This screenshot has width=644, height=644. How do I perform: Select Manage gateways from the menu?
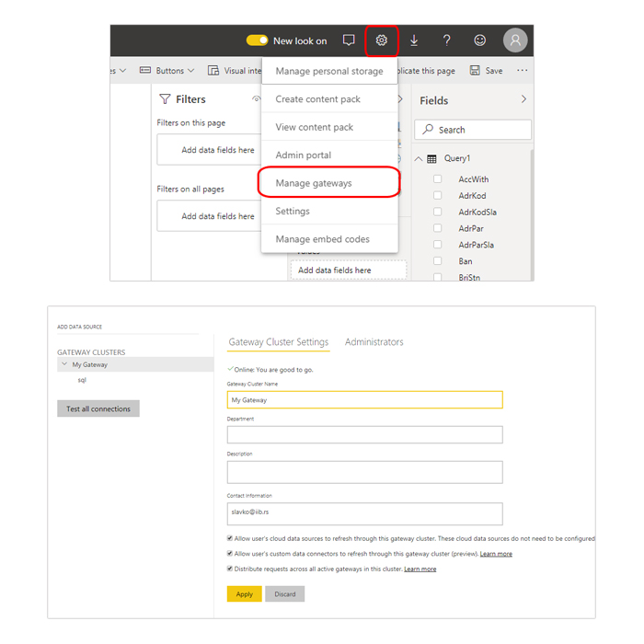point(314,183)
